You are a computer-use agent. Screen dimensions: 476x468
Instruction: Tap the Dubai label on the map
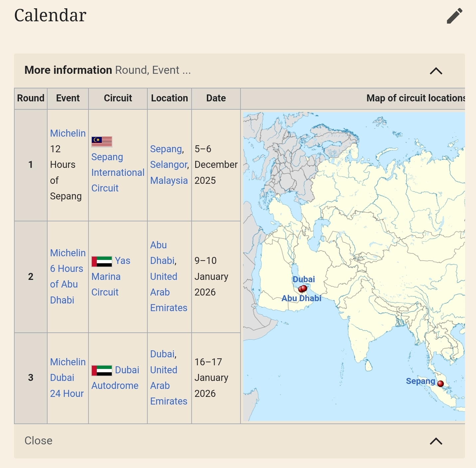(x=304, y=279)
